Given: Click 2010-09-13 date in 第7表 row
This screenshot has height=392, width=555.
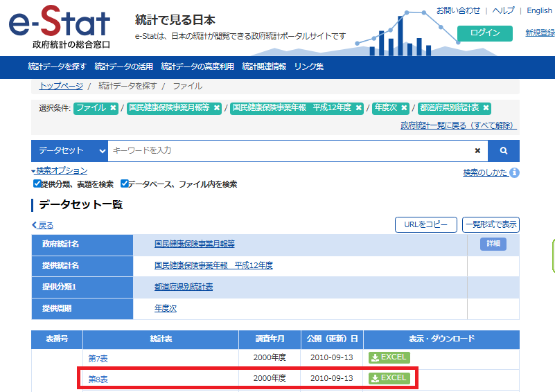Looking at the screenshot, I should click(x=332, y=357).
